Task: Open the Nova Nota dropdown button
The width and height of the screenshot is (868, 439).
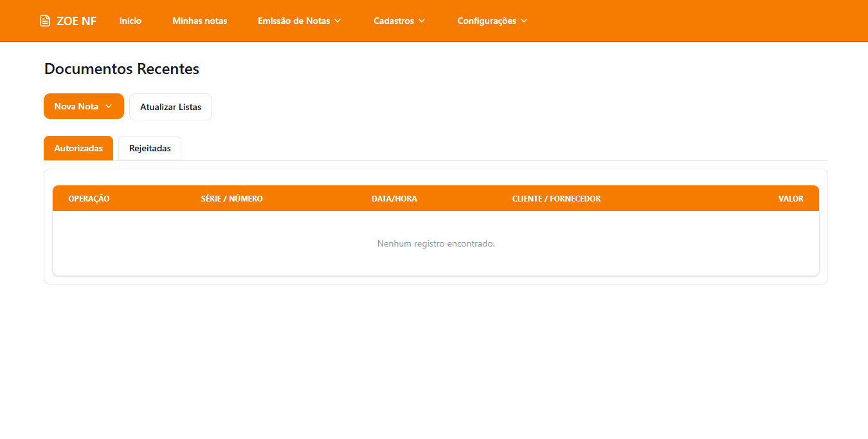Action: [84, 106]
